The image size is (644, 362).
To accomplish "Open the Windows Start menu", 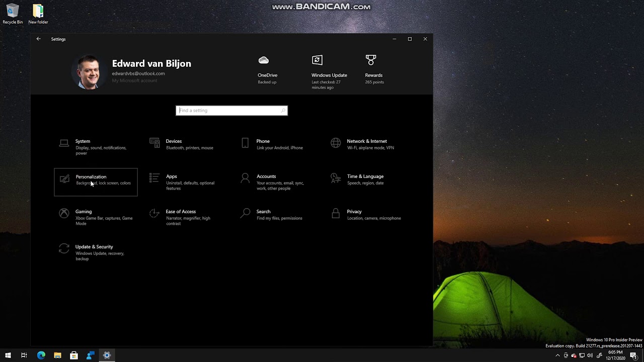I will coord(8,355).
